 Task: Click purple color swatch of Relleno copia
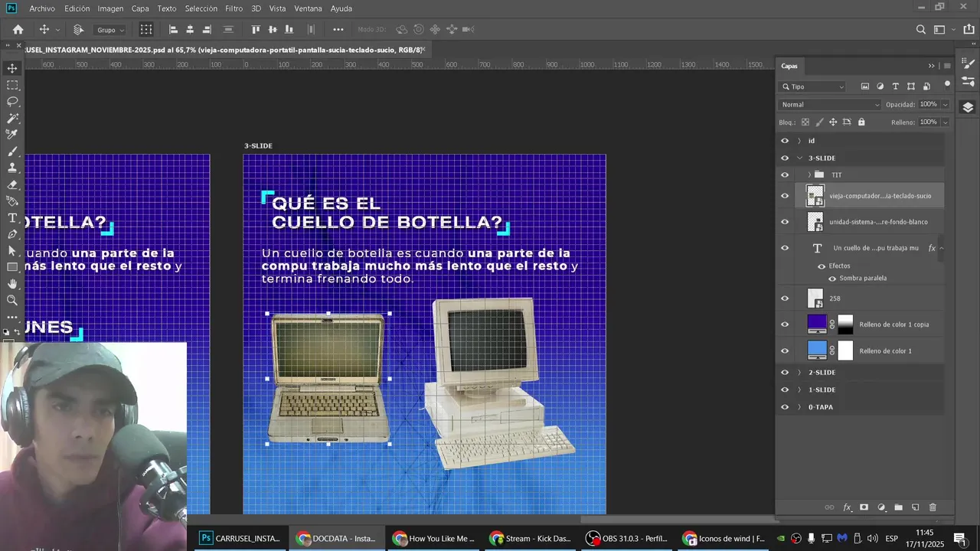pos(817,323)
